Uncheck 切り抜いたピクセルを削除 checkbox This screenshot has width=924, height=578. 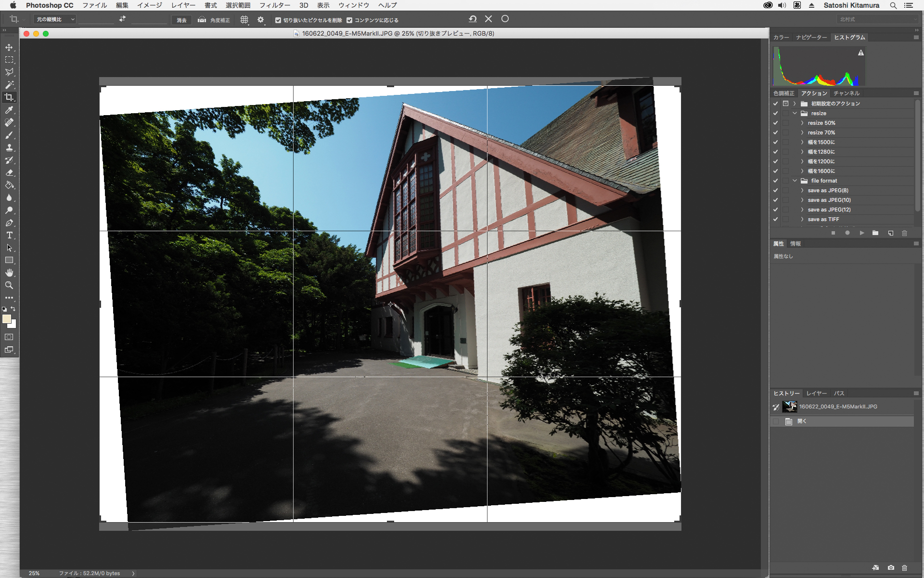(x=278, y=20)
